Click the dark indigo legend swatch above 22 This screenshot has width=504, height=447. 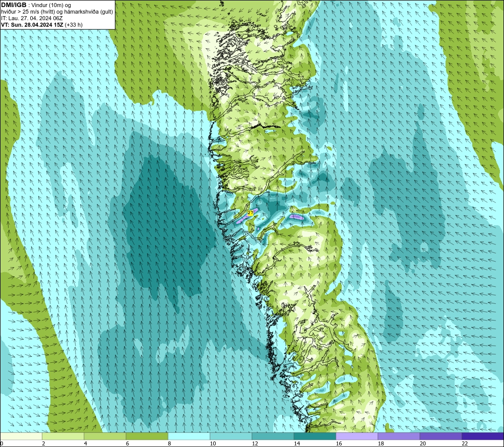click(483, 436)
